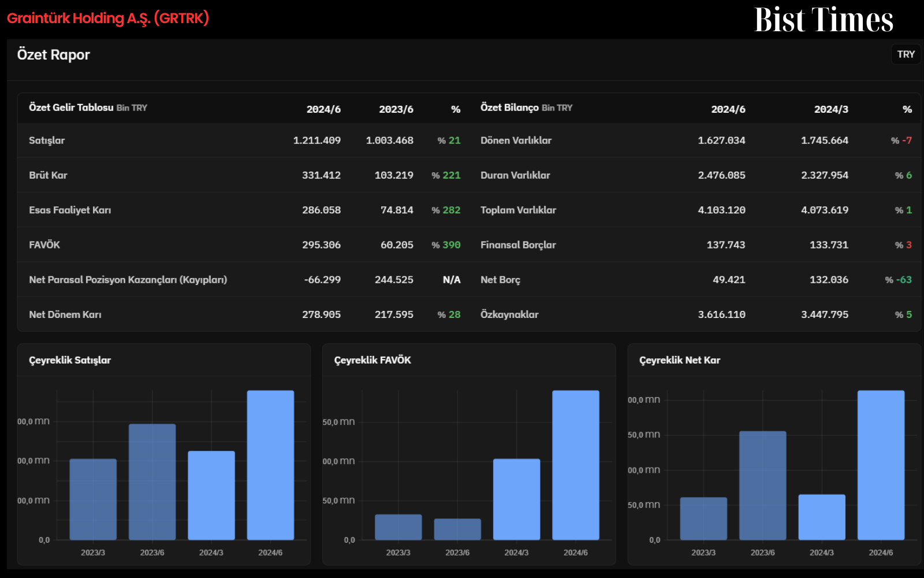Viewport: 924px width, 578px height.
Task: Click the Duran Varlıklar label
Action: (515, 175)
